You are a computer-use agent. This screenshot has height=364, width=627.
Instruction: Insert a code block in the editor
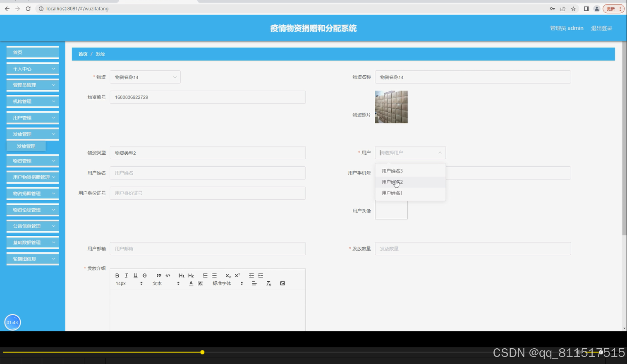click(x=168, y=275)
